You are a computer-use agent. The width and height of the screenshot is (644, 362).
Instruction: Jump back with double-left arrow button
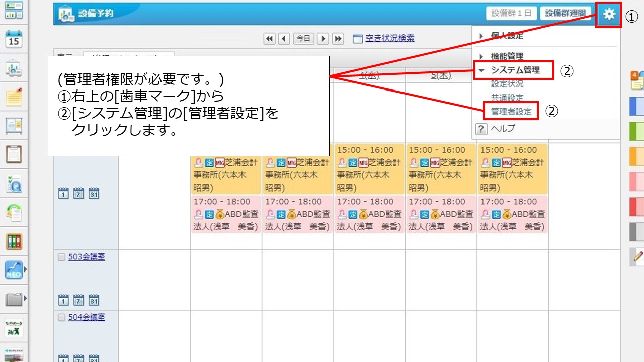coord(270,39)
